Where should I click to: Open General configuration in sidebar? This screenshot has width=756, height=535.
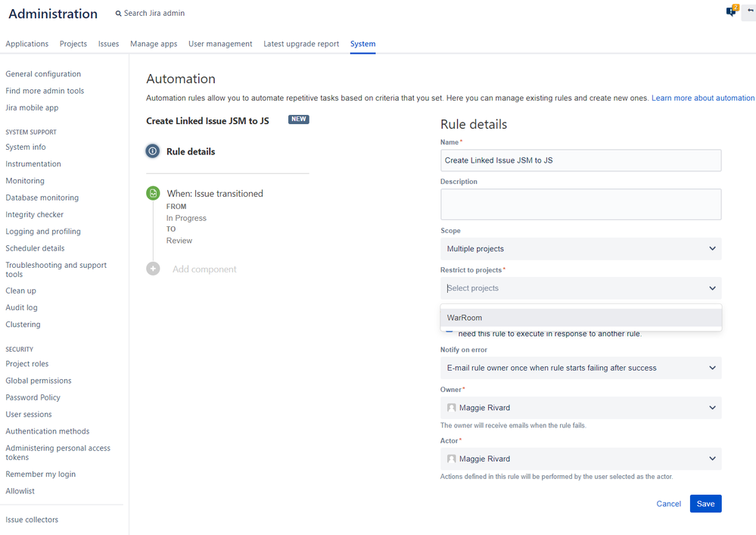[x=43, y=73]
